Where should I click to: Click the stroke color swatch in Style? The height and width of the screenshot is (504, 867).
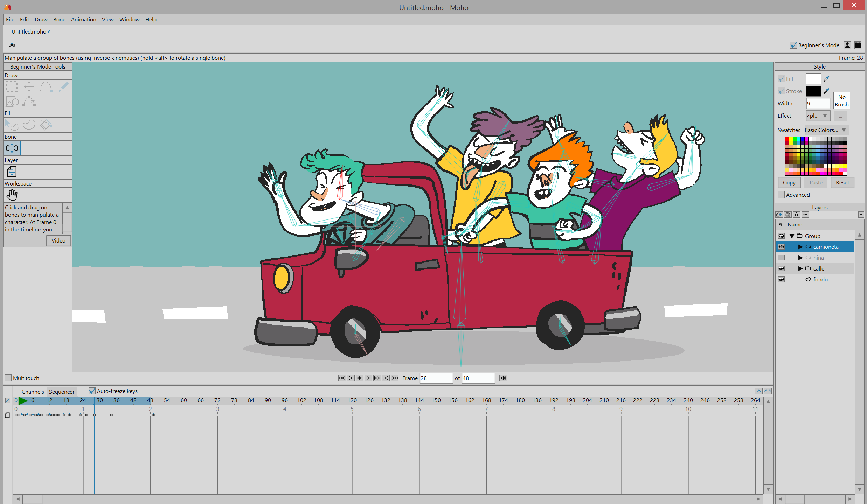pos(813,91)
